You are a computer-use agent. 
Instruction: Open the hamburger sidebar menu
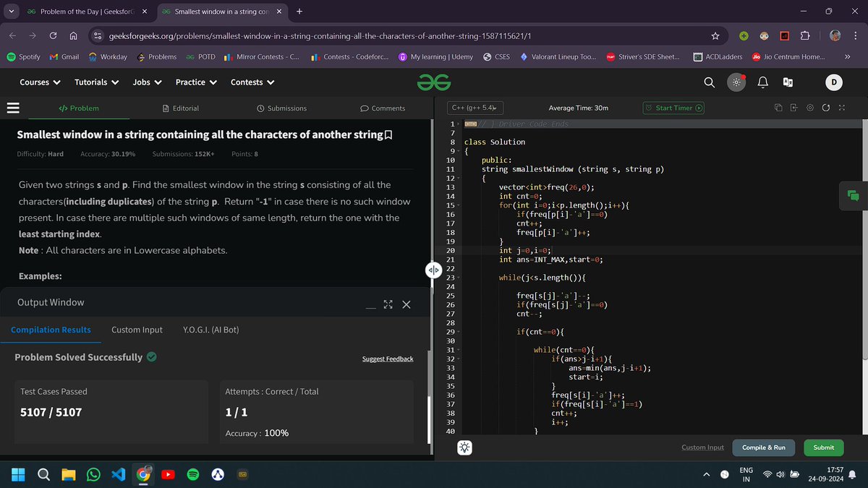click(13, 108)
